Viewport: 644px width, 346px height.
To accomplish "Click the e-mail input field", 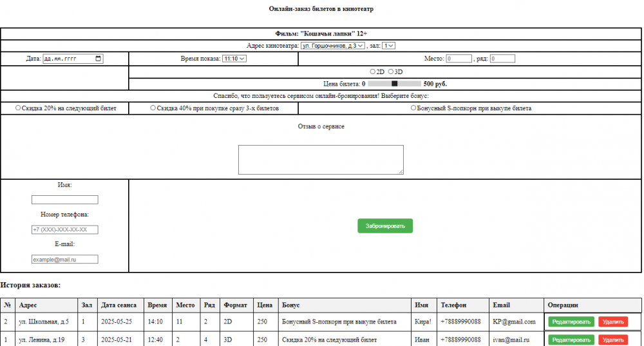I will pos(65,259).
